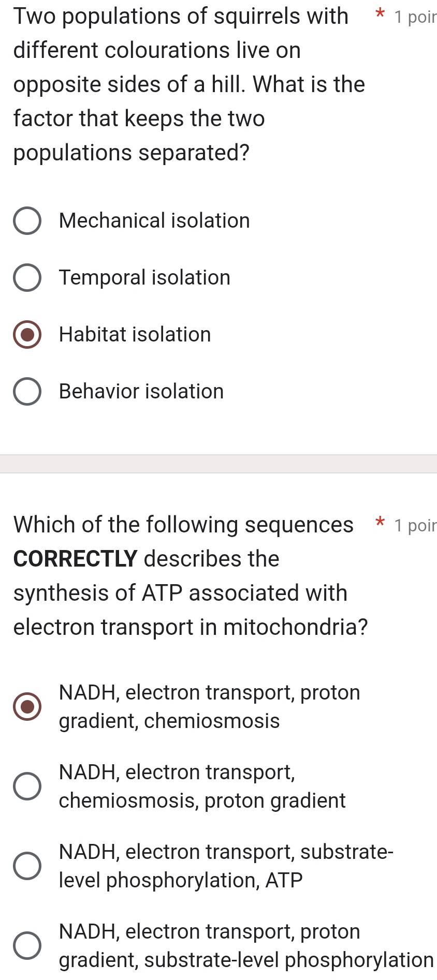Click the Behavior isolation answer label text
Image resolution: width=437 pixels, height=980 pixels.
point(141,391)
